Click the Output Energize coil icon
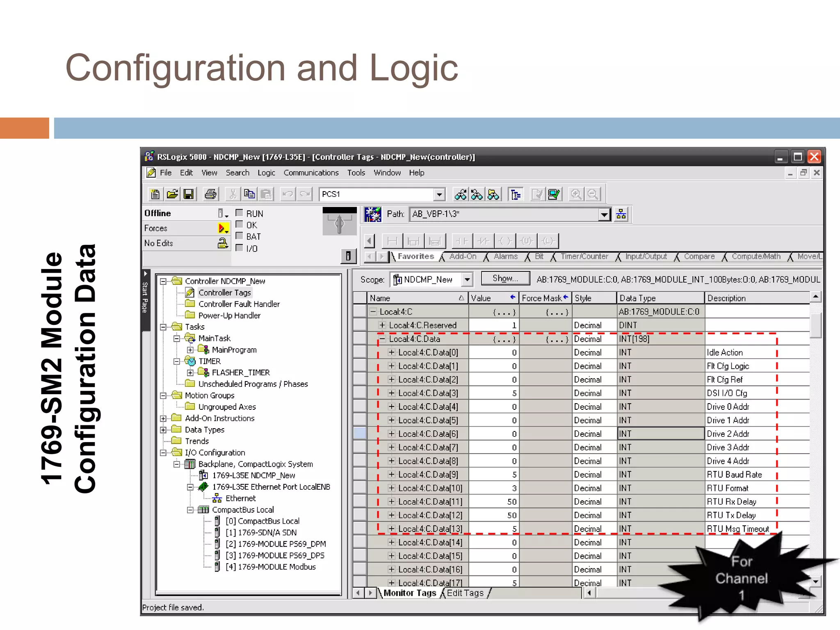Image resolution: width=840 pixels, height=630 pixels. 505,241
